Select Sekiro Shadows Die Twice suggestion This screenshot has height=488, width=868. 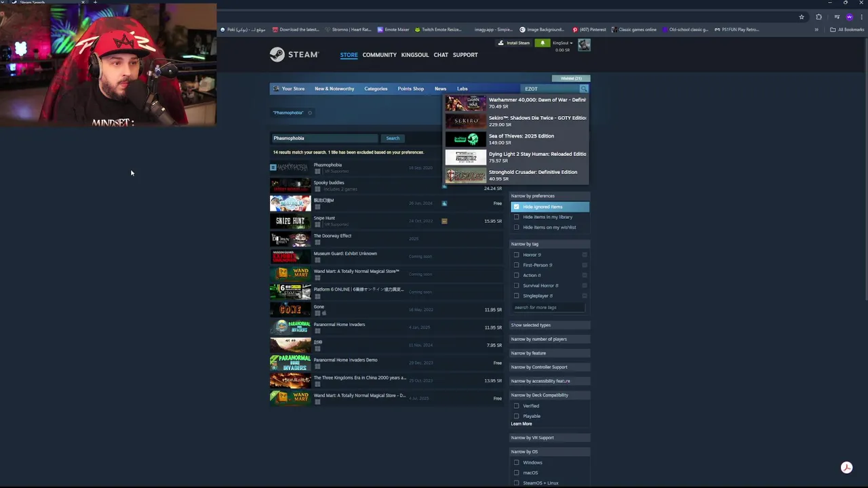coord(517,121)
